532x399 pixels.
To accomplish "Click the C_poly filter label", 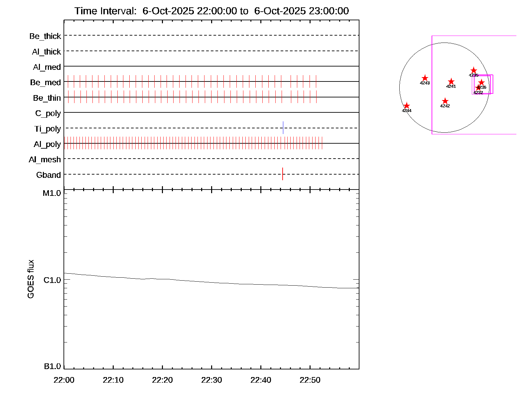I will [48, 113].
